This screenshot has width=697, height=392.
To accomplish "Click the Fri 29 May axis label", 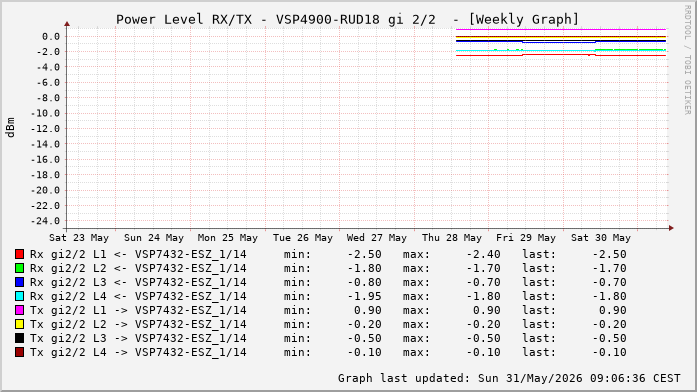I will pos(526,238).
